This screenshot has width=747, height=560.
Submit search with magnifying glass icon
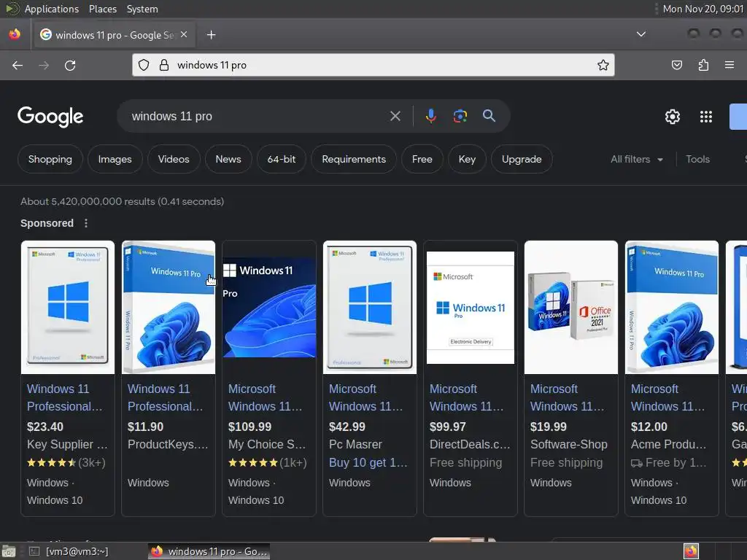pos(489,116)
